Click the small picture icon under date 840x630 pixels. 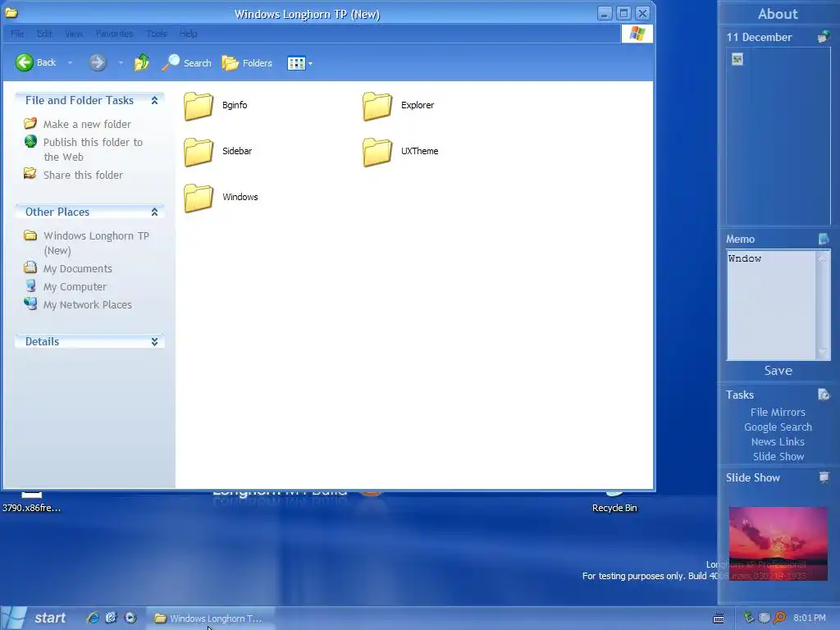[x=737, y=59]
